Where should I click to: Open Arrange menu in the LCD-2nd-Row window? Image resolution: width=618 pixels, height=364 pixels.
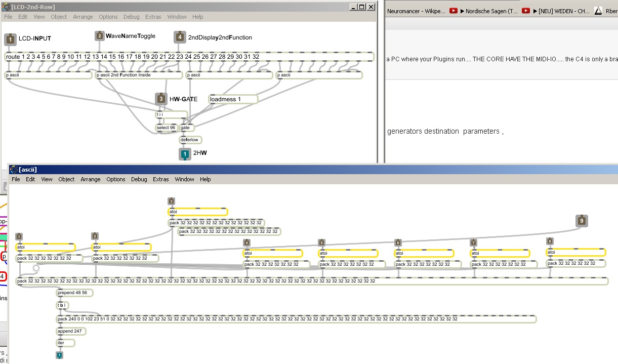[83, 17]
